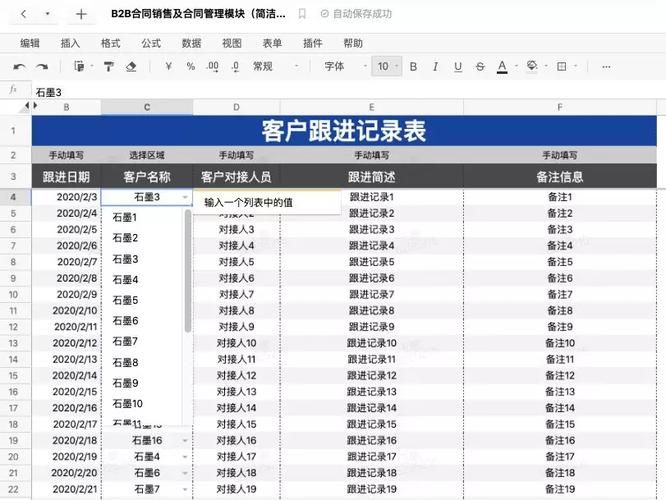Open the paste options dropdown arrow
666x500 pixels.
[92, 66]
